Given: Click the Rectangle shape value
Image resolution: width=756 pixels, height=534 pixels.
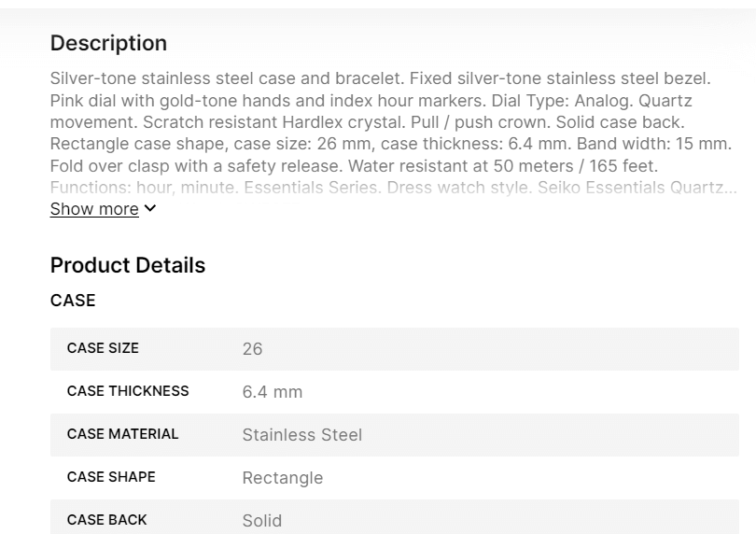Looking at the screenshot, I should pos(283,478).
